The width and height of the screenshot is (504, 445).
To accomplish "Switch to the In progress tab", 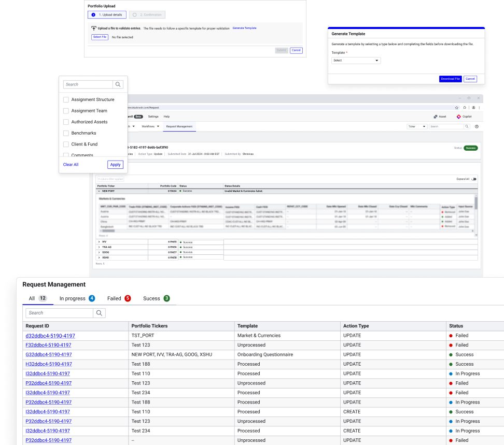I will coord(77,298).
